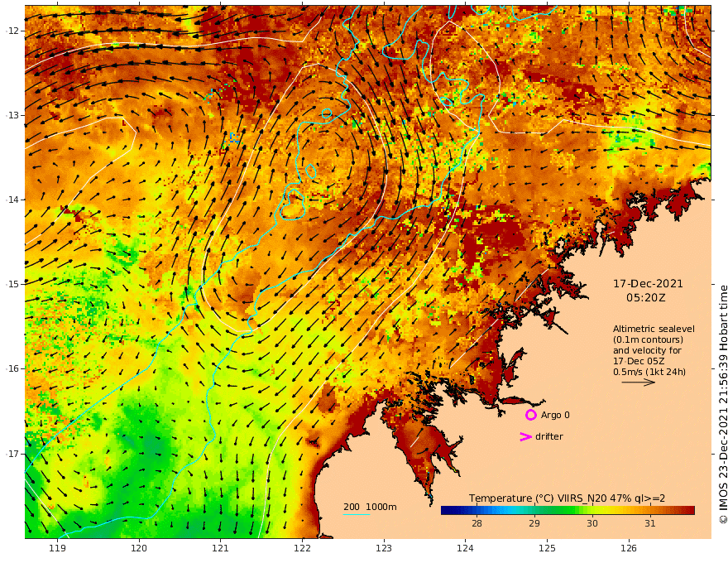This screenshot has height=563, width=728.
Task: Click longitude axis label '125'
Action: click(x=547, y=548)
